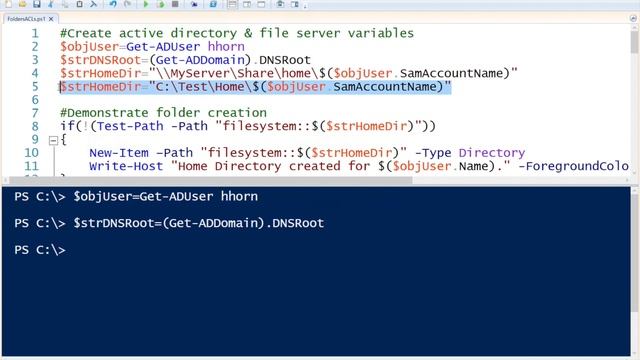The width and height of the screenshot is (640, 360).
Task: Click the 'if(!(Test-Path -Path' line
Action: coord(248,126)
